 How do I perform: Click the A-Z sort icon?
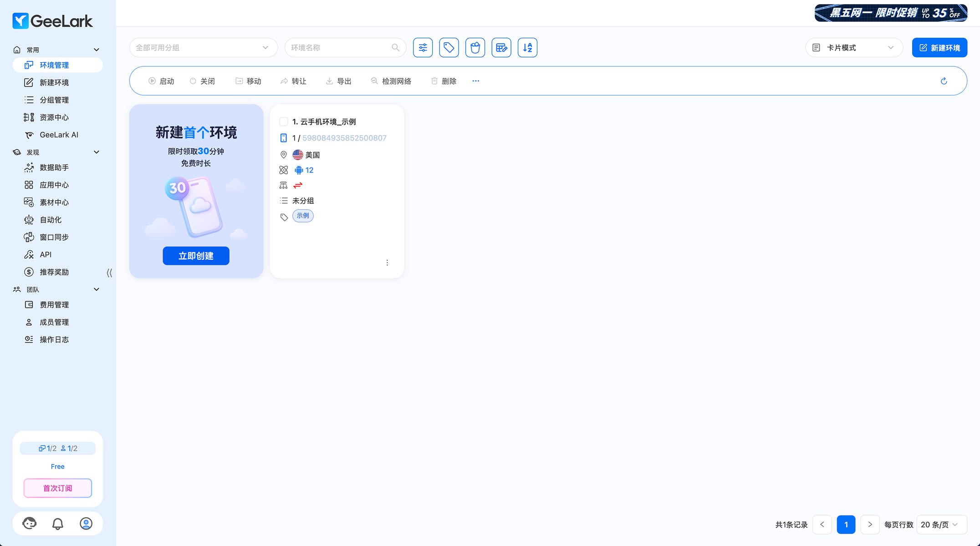[527, 48]
